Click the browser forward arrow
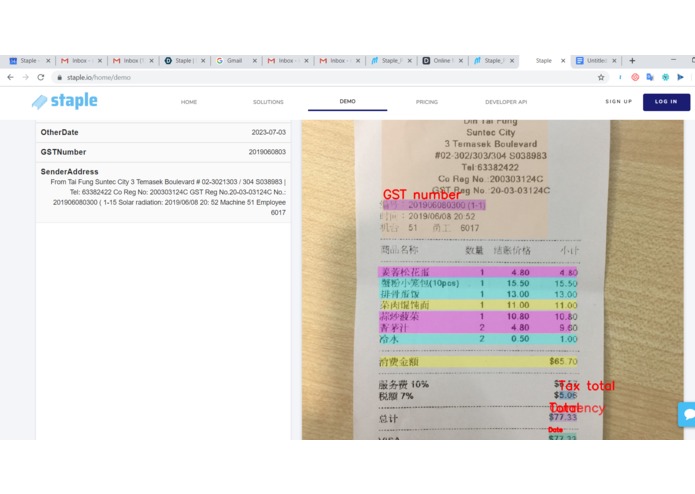Image resolution: width=695 pixels, height=494 pixels. 25,77
